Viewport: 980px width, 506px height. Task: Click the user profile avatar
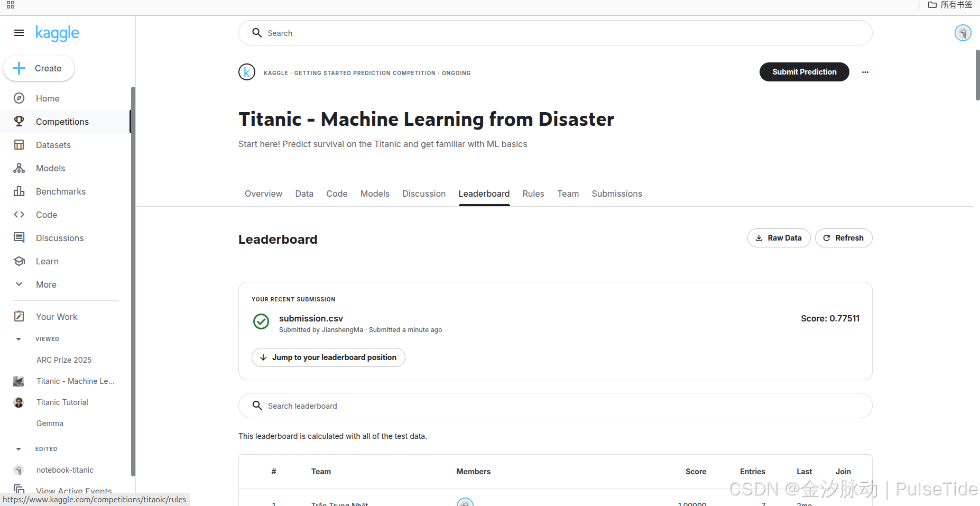(963, 33)
